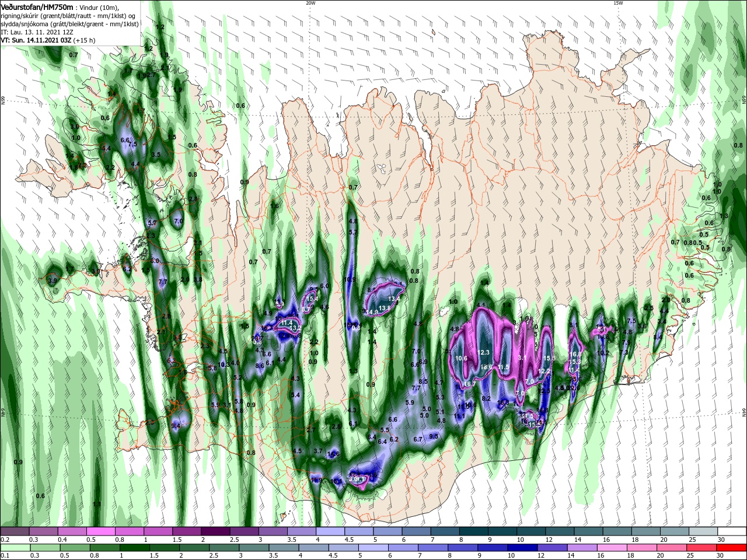Click the bright pink 0.5 swatch, top legend row

coord(101,531)
